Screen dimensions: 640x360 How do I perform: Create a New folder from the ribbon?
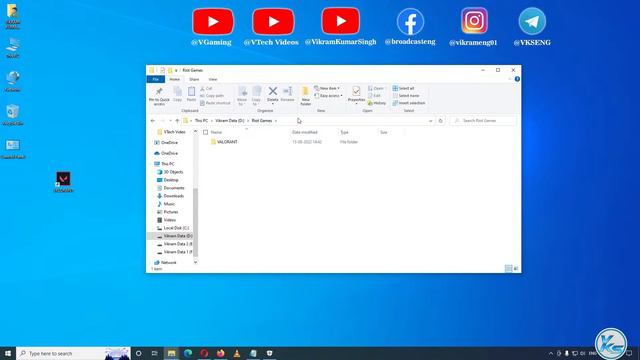coord(305,96)
